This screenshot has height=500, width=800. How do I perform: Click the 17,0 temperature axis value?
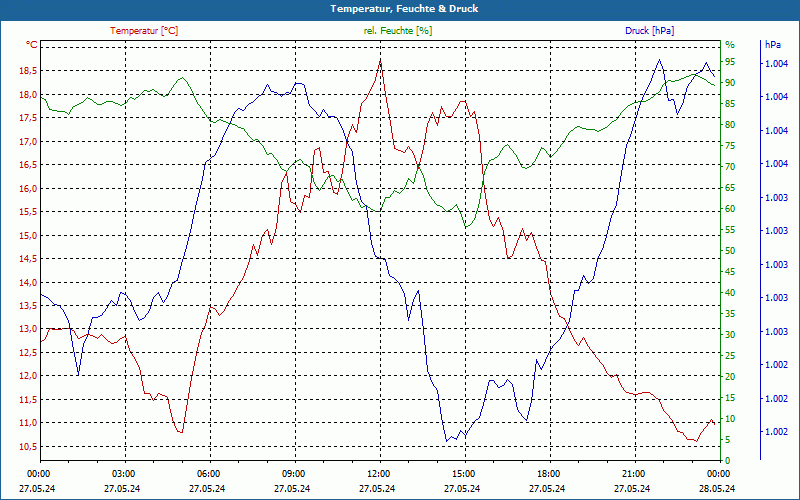coord(28,141)
